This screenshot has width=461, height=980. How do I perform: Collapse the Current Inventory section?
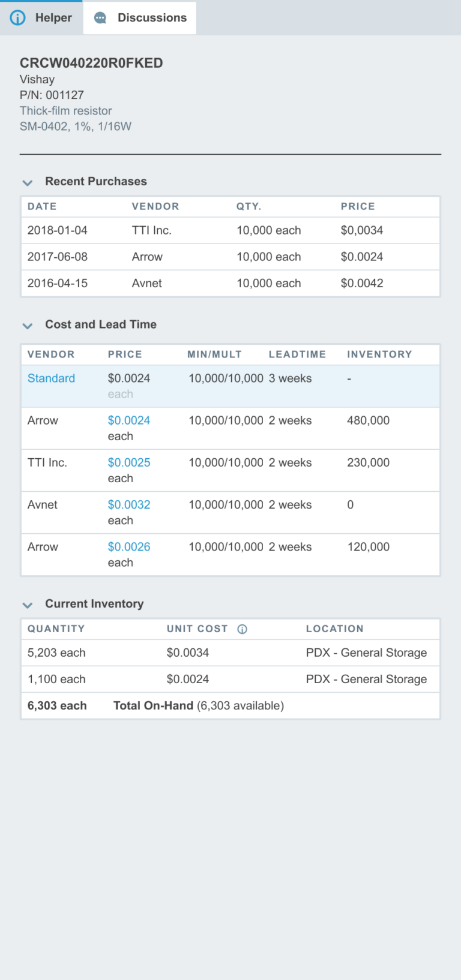pyautogui.click(x=28, y=605)
